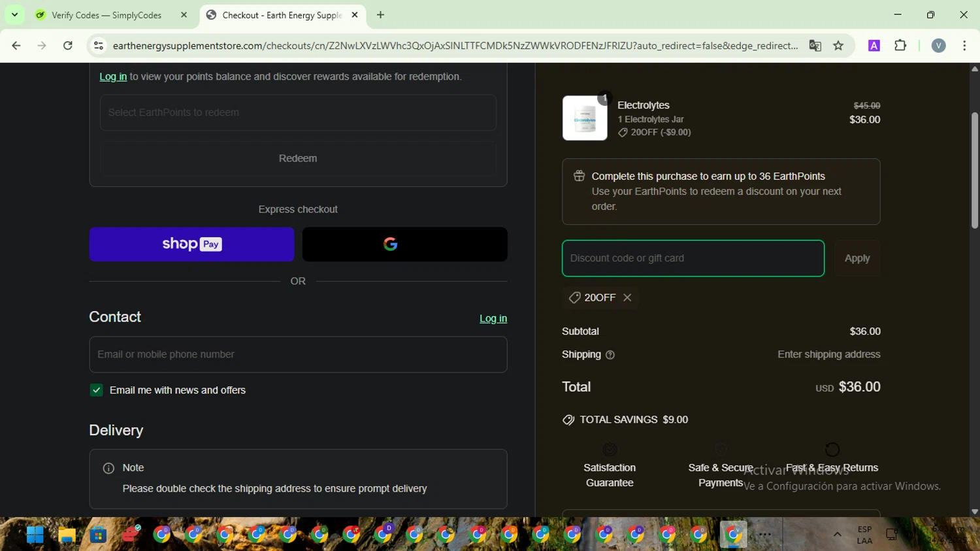
Task: Open the tab search dropdown arrow
Action: click(x=14, y=14)
